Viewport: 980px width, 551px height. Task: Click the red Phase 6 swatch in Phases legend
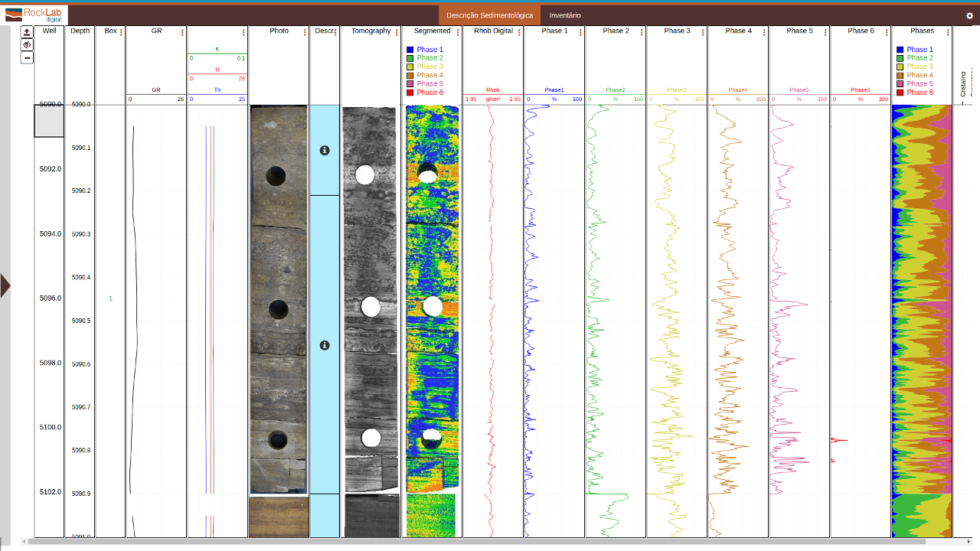(900, 93)
